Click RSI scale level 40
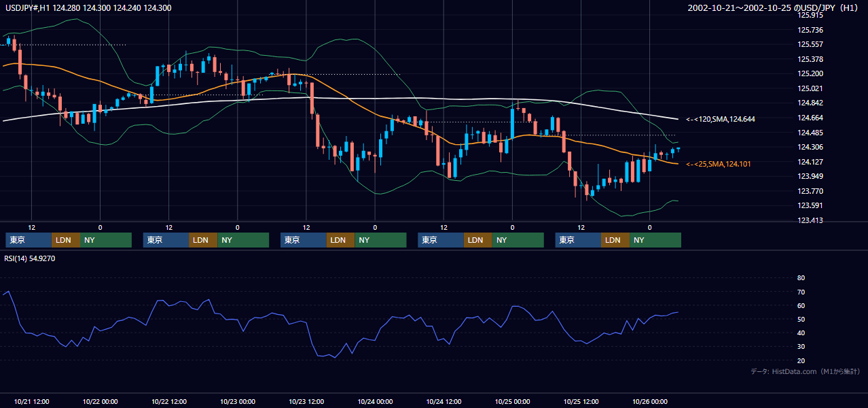The image size is (868, 408). 801,333
